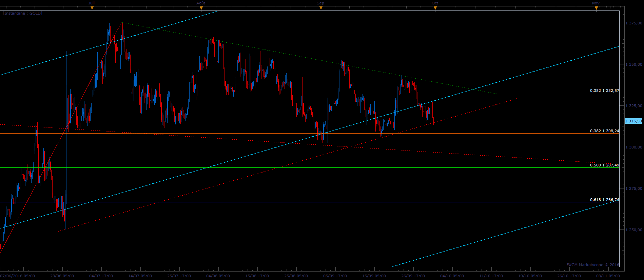644x280 pixels.
Task: Click the 07/06/2016 05:00 date label
Action: click(18, 276)
